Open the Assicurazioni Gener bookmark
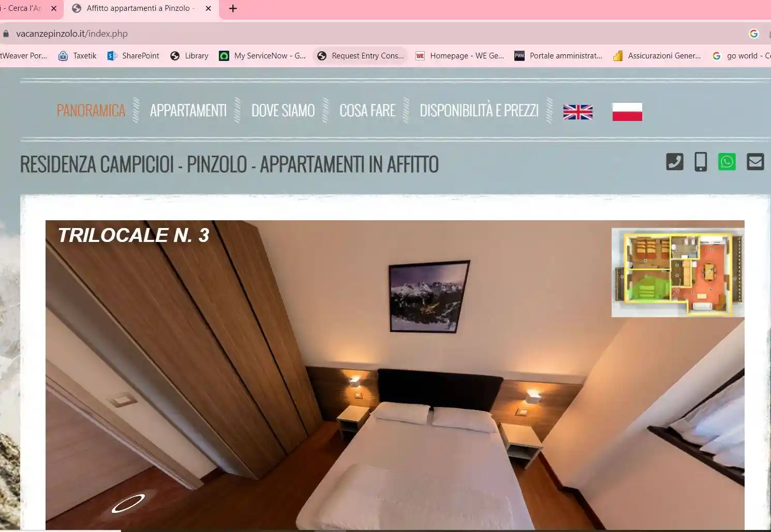Screen dimensions: 771x532 pyautogui.click(x=657, y=55)
